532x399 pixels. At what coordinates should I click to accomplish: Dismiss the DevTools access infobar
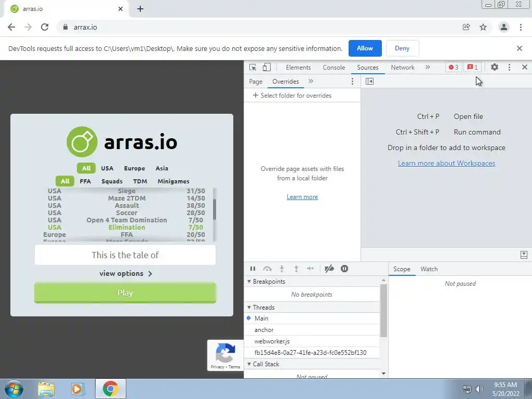[520, 48]
